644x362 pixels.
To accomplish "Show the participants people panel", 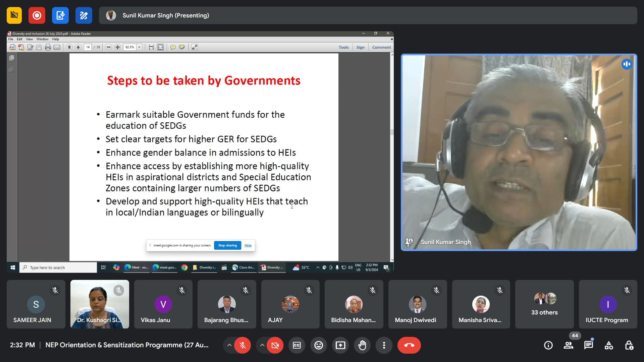I will click(569, 345).
